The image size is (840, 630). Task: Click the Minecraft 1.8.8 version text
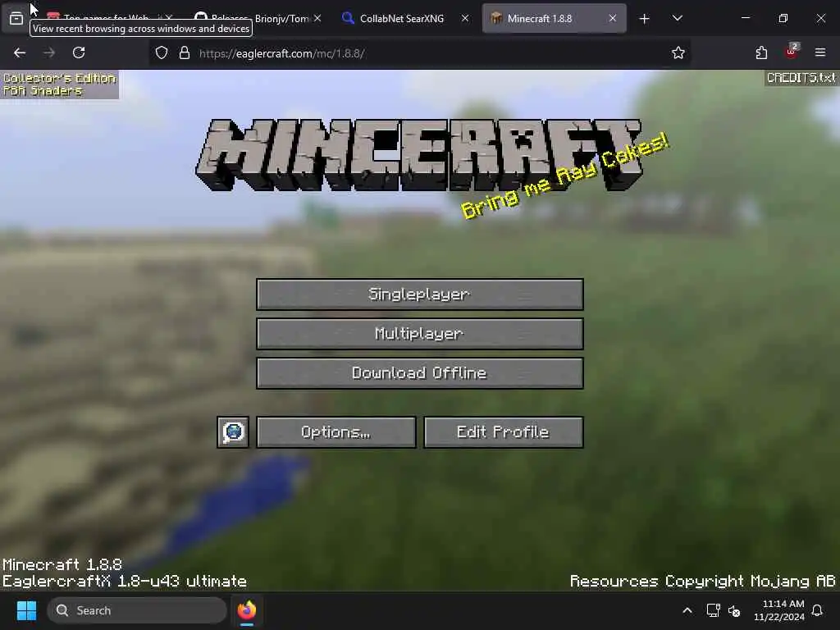click(x=62, y=564)
